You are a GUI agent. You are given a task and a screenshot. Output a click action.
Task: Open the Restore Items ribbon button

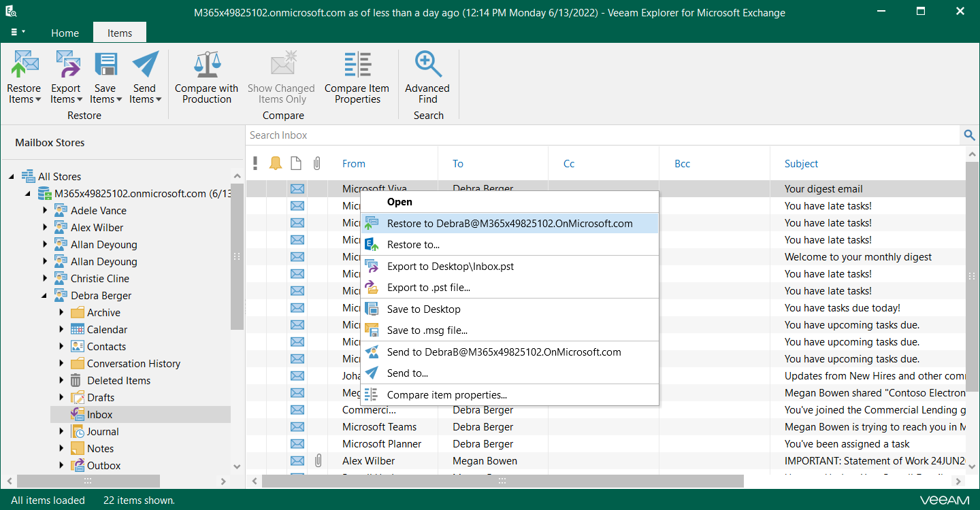coord(24,77)
